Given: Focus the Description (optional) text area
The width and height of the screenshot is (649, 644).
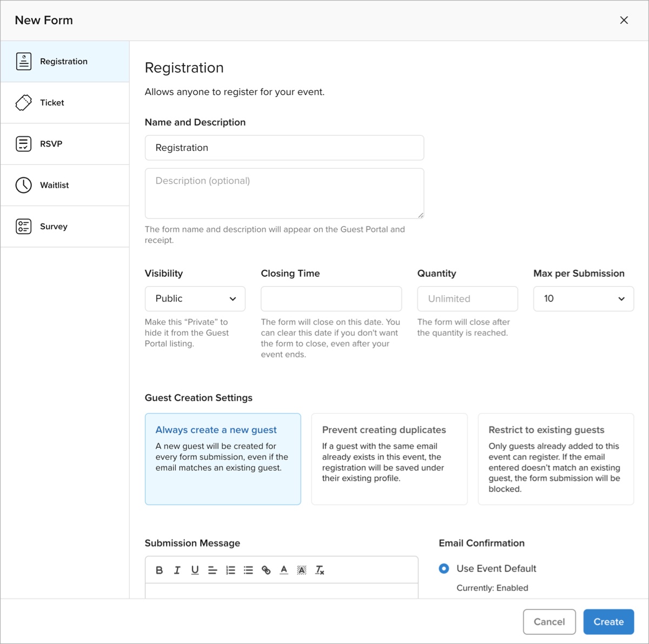Looking at the screenshot, I should click(284, 193).
